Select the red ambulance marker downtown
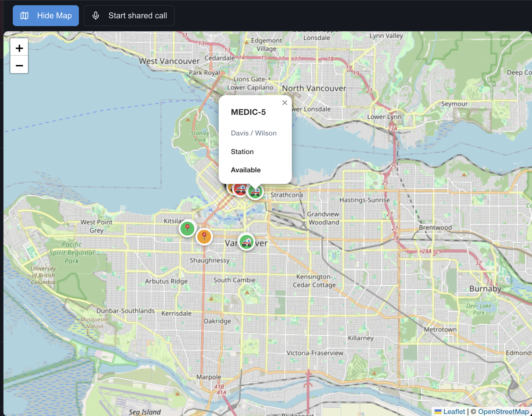 pyautogui.click(x=240, y=189)
